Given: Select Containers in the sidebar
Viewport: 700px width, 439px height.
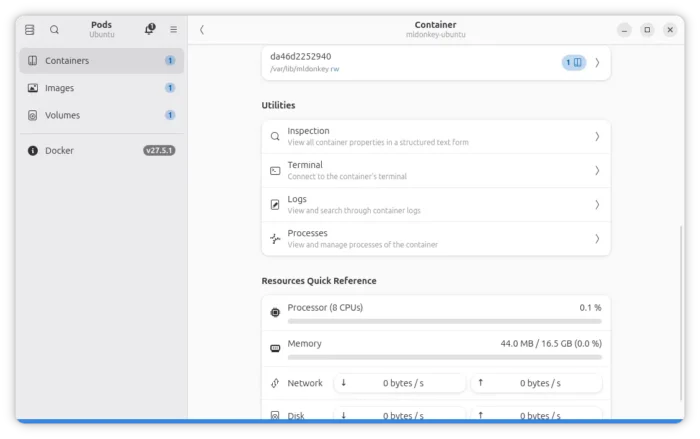Looking at the screenshot, I should (x=101, y=61).
